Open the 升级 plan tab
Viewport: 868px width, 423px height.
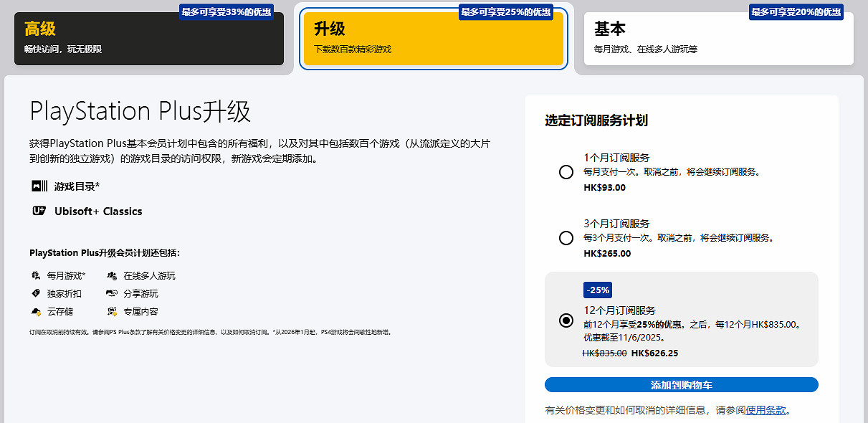(433, 39)
